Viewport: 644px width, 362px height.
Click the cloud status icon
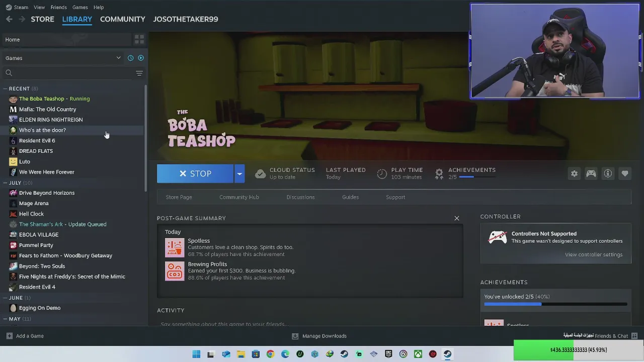click(x=260, y=173)
